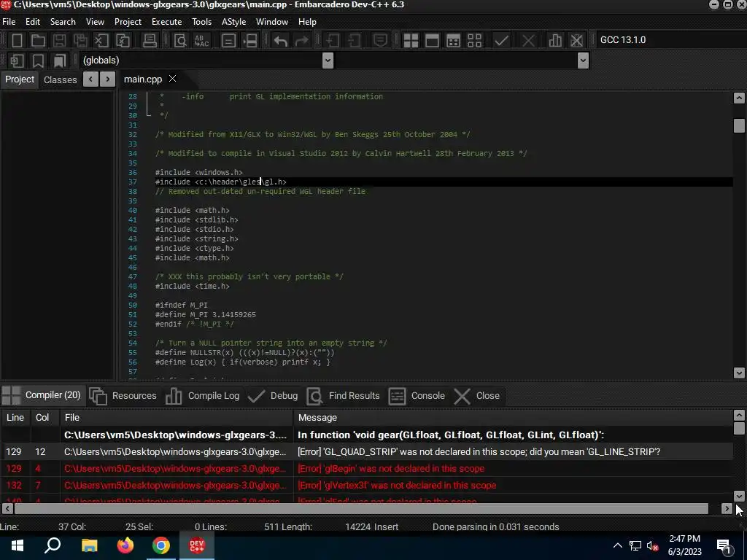This screenshot has width=747, height=560.
Task: Switch to Find Results tab
Action: 344,396
